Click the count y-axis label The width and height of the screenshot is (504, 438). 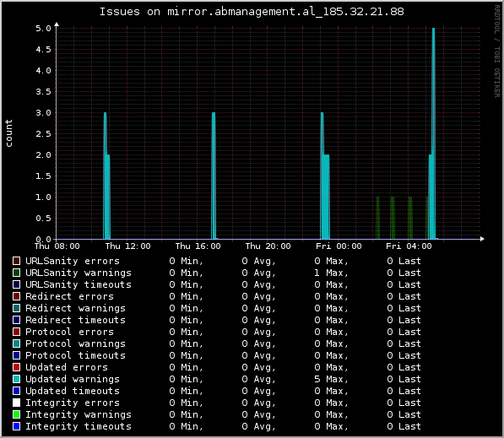pos(8,133)
